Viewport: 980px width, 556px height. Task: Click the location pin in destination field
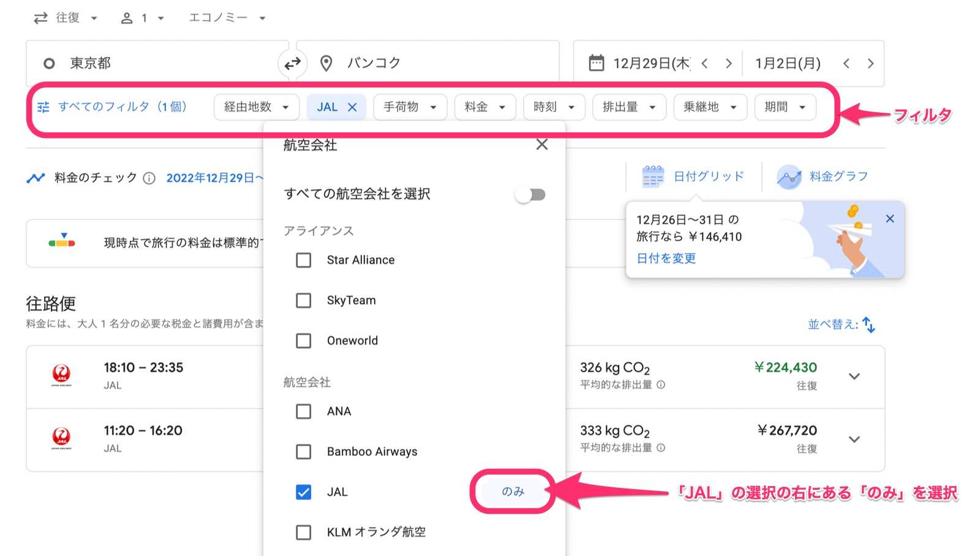click(326, 63)
